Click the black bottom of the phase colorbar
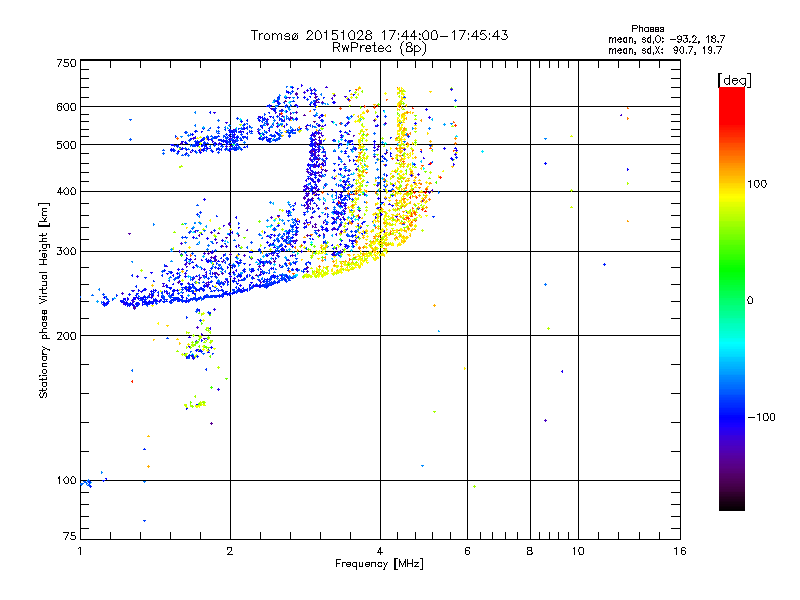Screen dimensions: 800x600 tap(732, 503)
